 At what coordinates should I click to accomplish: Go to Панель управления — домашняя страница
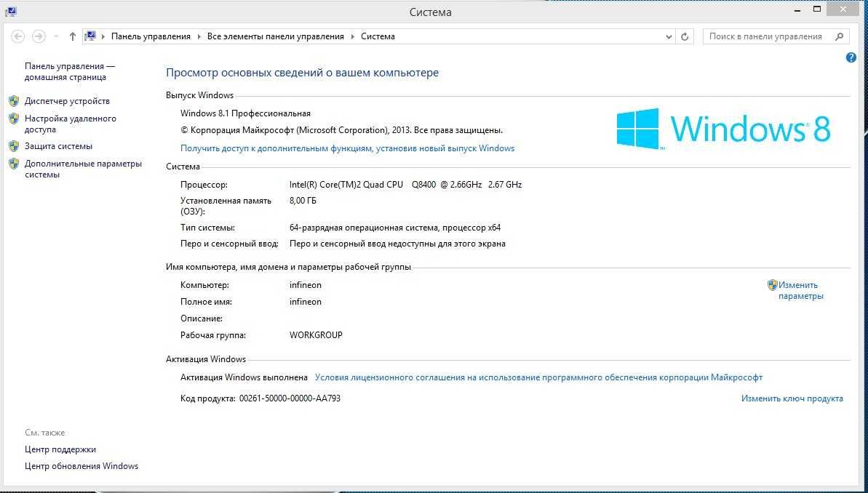[x=70, y=72]
